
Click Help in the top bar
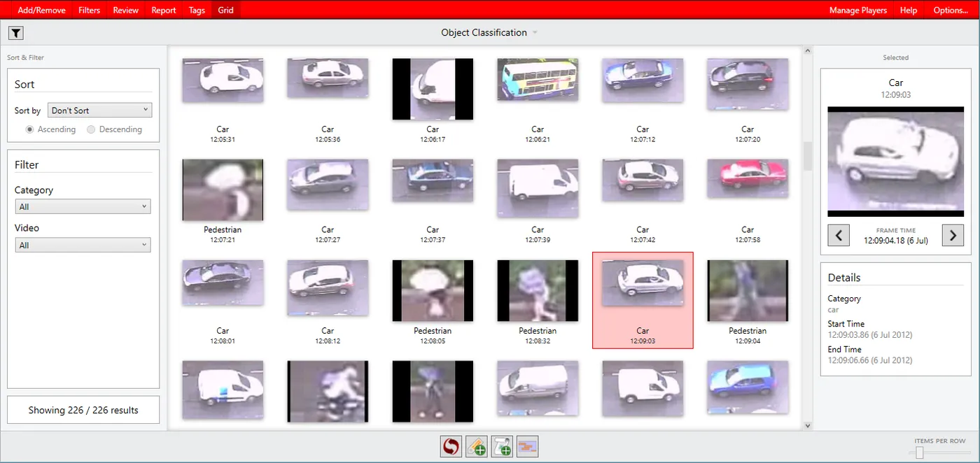click(x=909, y=10)
